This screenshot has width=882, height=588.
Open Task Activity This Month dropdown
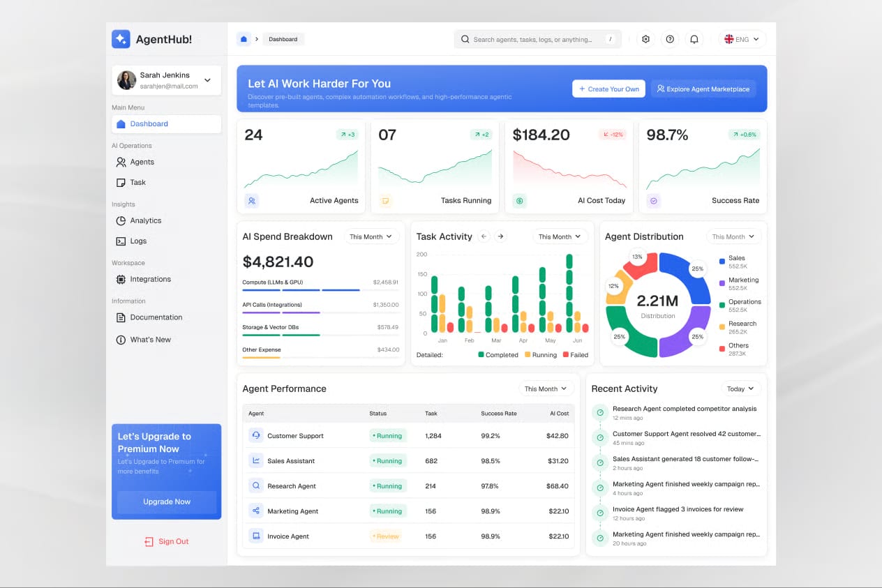(560, 236)
